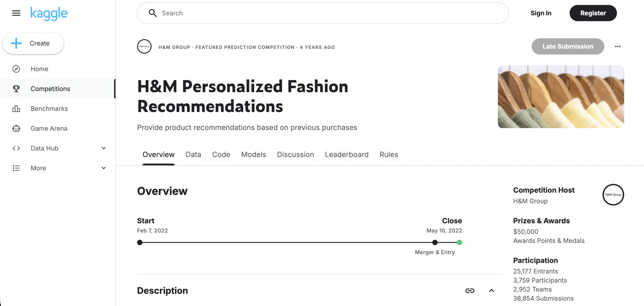Click the 3,759 Participants text

[540, 280]
